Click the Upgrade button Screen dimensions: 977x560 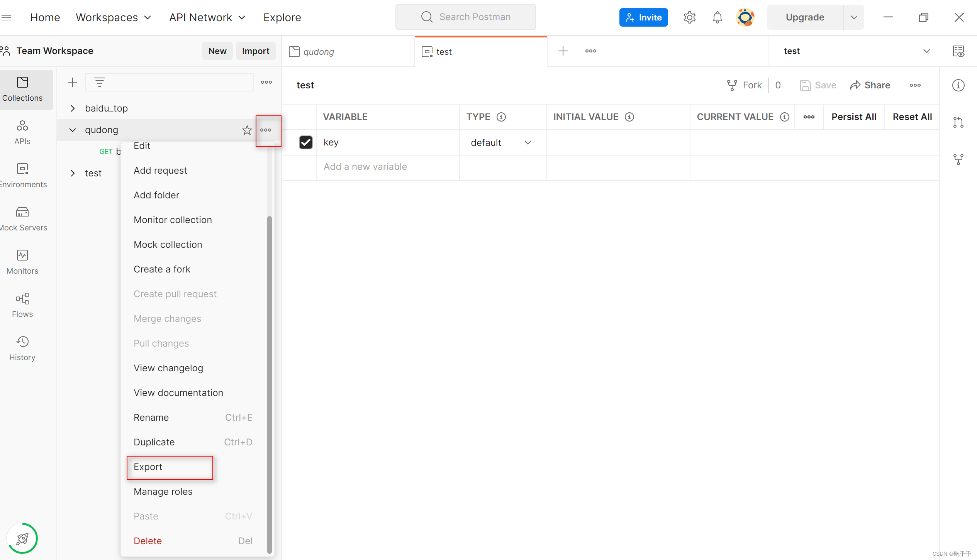(805, 17)
